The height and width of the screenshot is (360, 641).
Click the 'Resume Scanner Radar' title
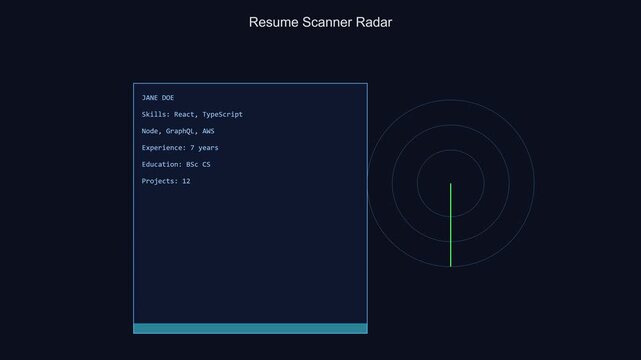click(320, 22)
